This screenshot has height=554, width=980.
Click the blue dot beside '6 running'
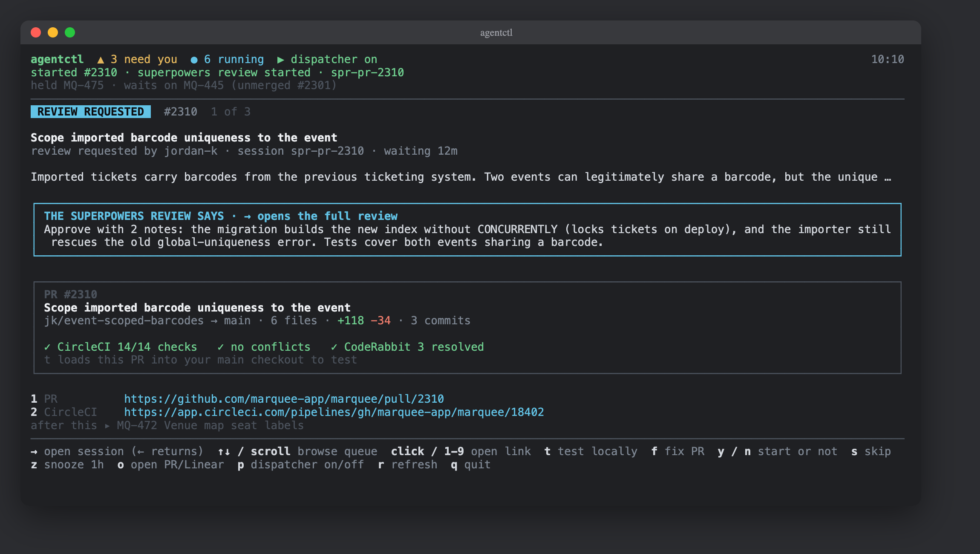[194, 60]
